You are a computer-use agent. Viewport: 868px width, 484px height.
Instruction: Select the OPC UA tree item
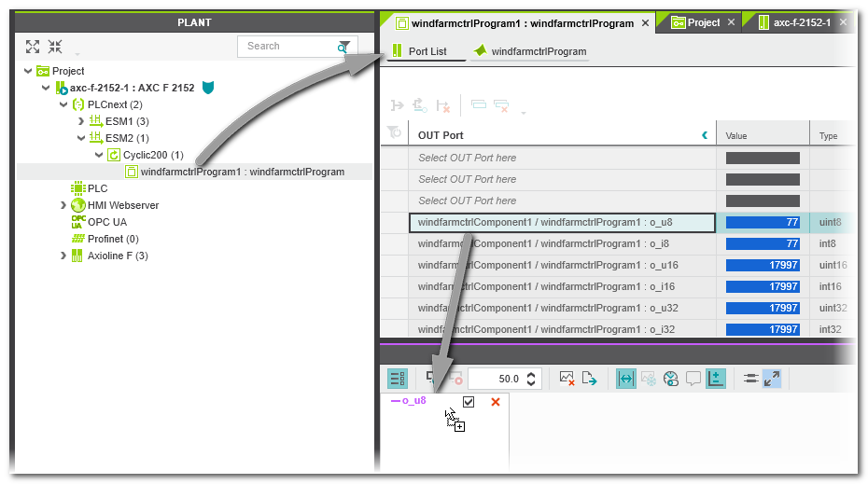[106, 222]
